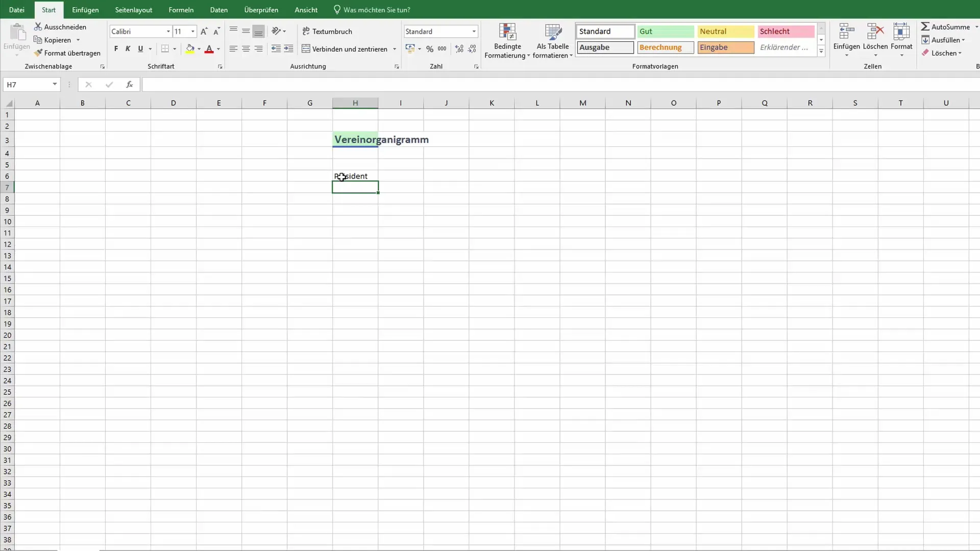Add a decimal place
This screenshot has width=980, height=551.
tap(459, 48)
